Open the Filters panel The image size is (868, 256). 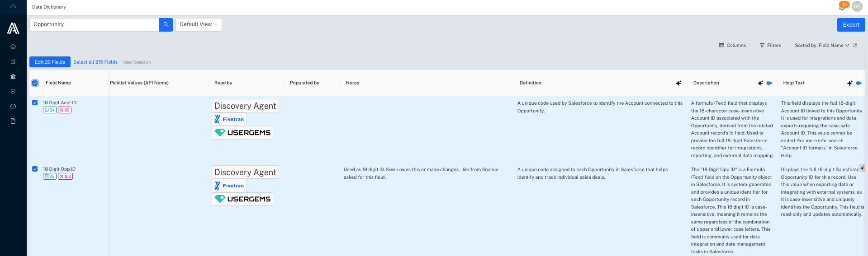pyautogui.click(x=770, y=45)
